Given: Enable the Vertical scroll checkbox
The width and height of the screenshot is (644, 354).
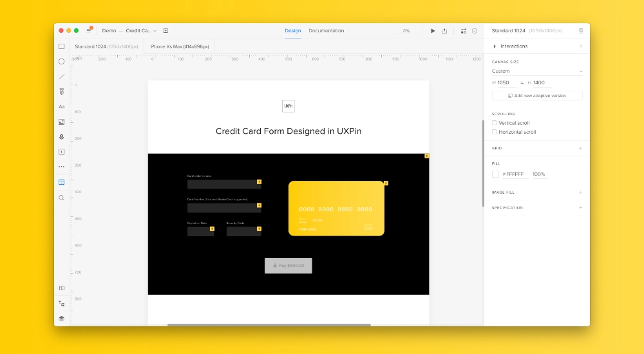Looking at the screenshot, I should [494, 123].
